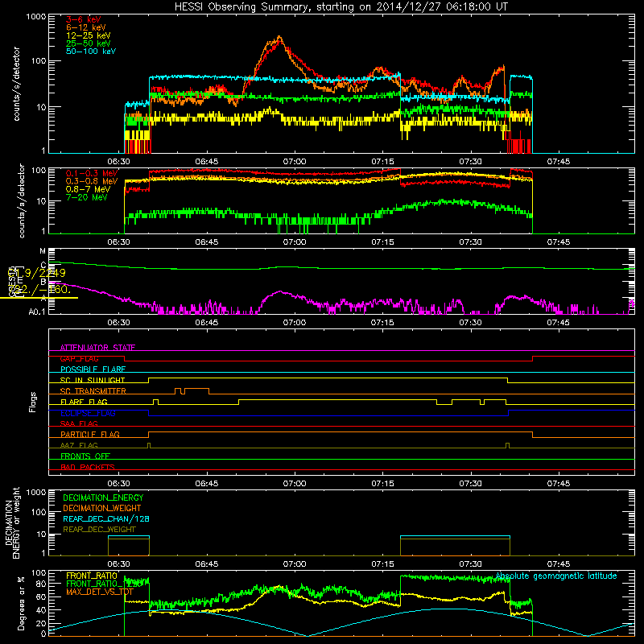Image resolution: width=644 pixels, height=644 pixels.
Task: Select the '3-6 keV' legend label
Action: coord(84,19)
